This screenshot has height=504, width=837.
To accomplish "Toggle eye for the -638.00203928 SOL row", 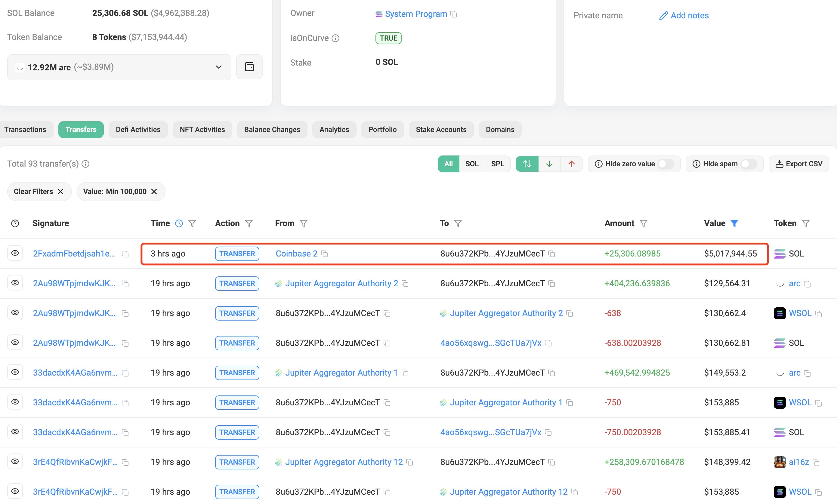I will 15,342.
